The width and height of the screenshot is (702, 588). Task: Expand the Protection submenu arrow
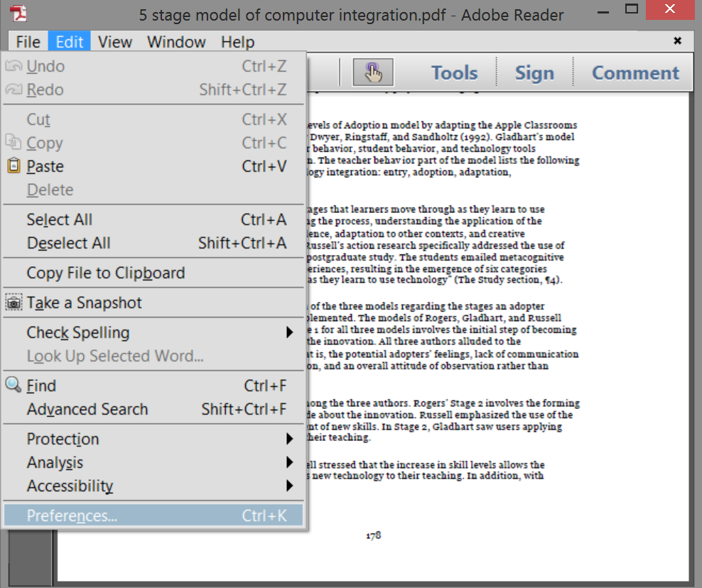click(x=290, y=439)
